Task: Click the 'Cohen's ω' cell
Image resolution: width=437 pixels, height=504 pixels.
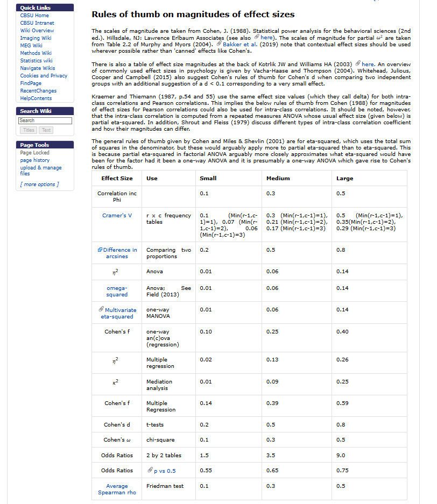Action: pyautogui.click(x=117, y=440)
